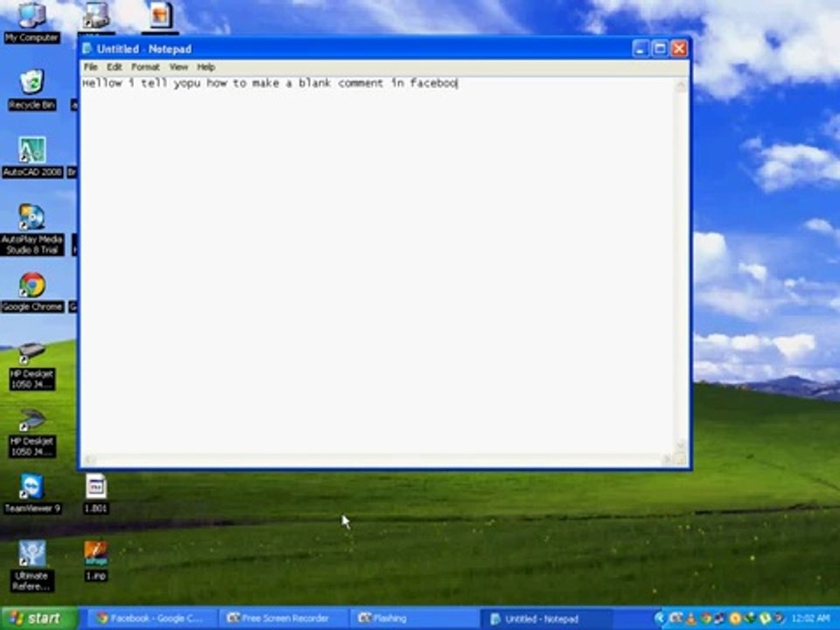Switch to Flashing taskbar button

414,619
